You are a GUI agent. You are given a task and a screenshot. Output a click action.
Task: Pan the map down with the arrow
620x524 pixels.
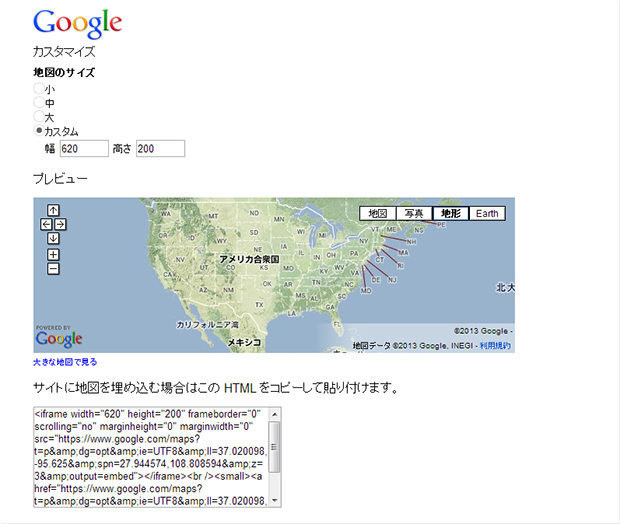[x=53, y=238]
